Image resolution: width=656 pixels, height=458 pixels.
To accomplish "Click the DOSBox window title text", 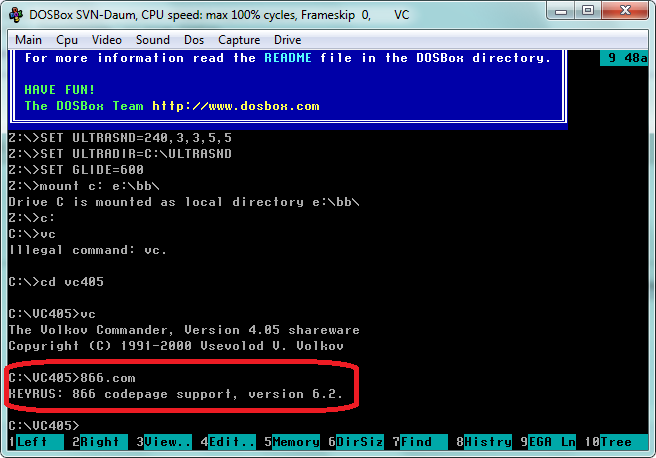I will [219, 15].
